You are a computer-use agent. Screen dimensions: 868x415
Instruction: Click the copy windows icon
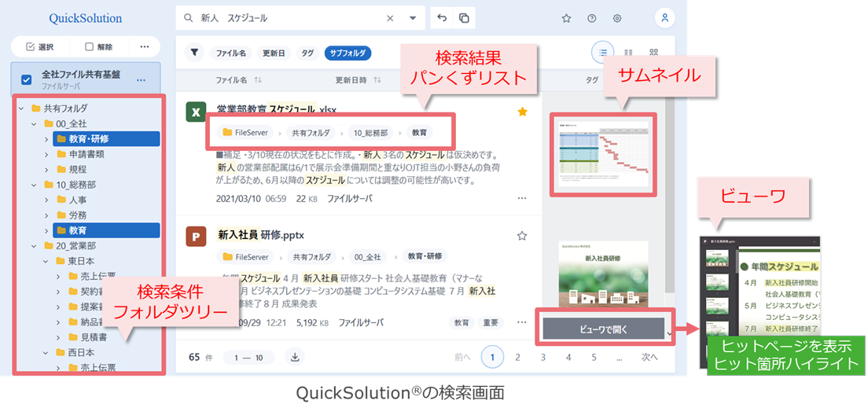pyautogui.click(x=464, y=18)
